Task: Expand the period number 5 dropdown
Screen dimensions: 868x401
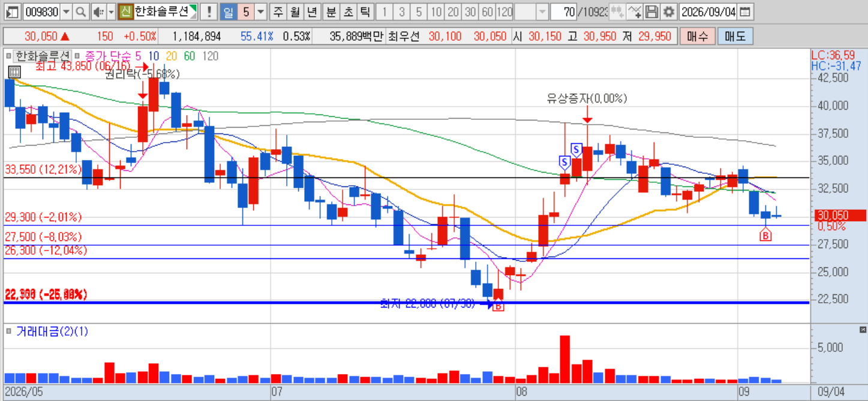Action: (x=260, y=11)
